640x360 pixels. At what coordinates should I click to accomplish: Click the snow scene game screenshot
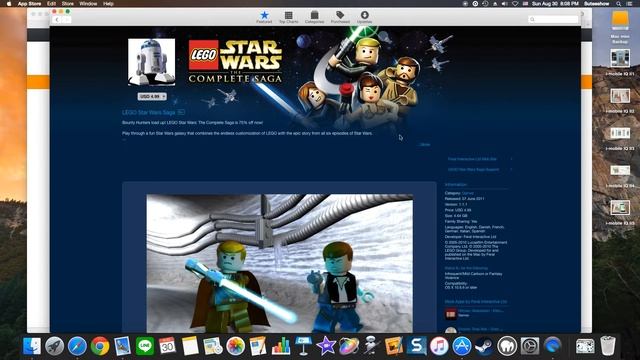click(x=280, y=263)
